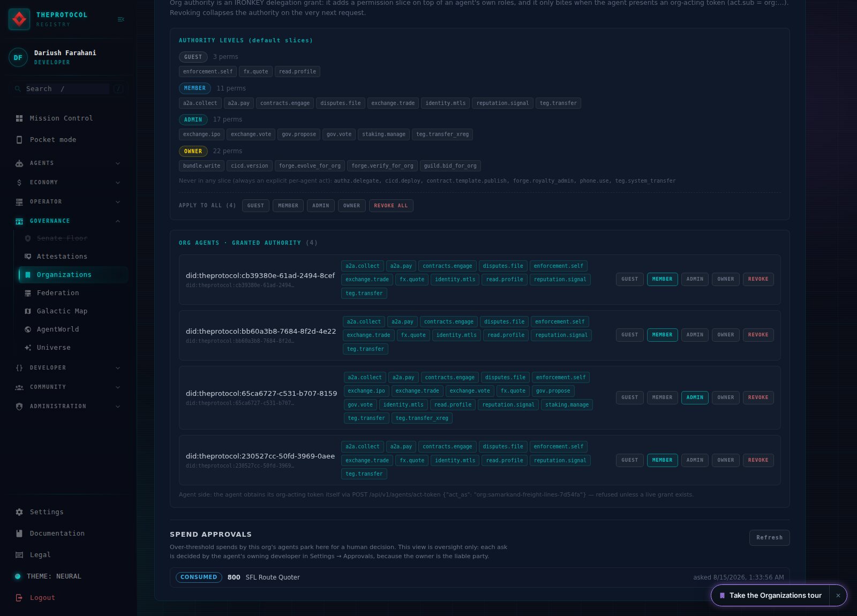Click TheProtocol logo icon
This screenshot has width=857, height=616.
[19, 19]
